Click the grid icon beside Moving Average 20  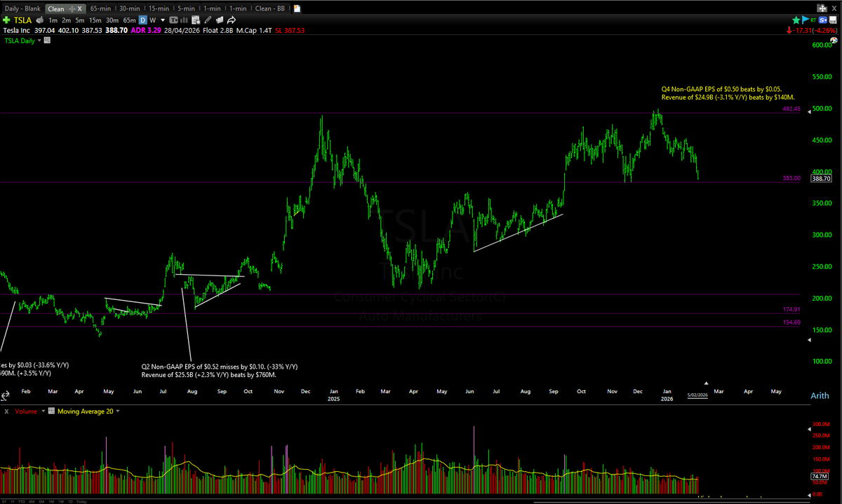(x=51, y=411)
